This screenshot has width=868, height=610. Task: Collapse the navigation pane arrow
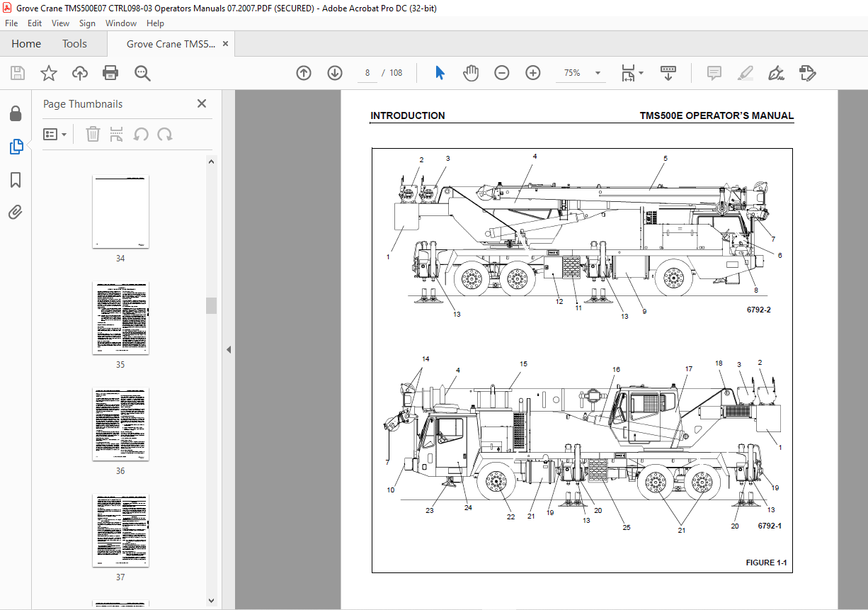point(229,349)
